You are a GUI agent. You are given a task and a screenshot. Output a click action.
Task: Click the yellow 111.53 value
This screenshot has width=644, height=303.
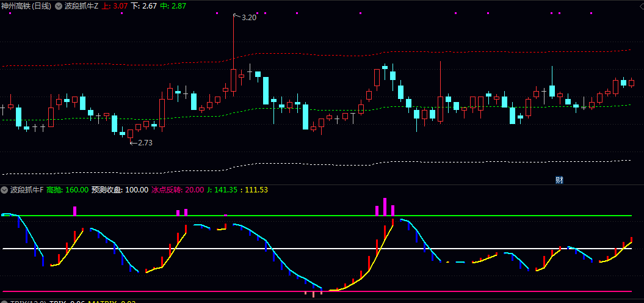point(257,189)
